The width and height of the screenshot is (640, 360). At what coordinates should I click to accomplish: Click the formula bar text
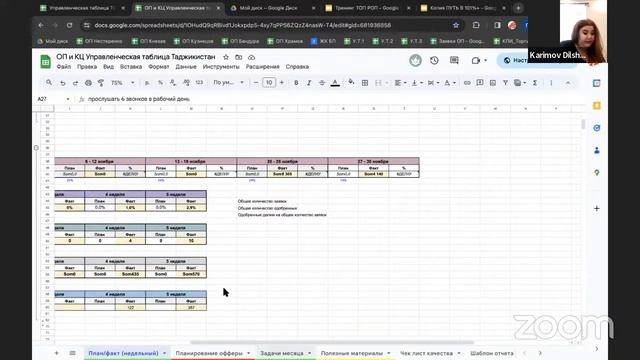coord(139,99)
